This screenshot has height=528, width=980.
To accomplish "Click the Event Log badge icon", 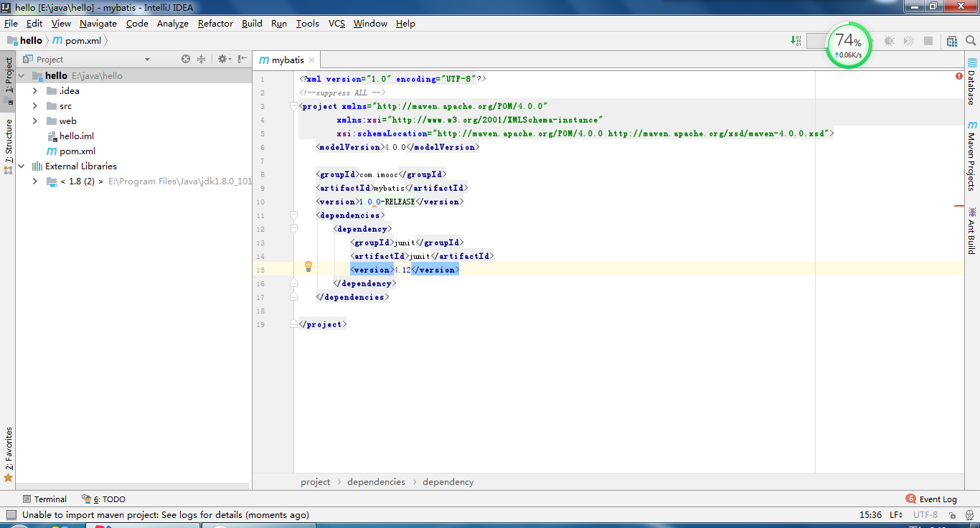I will (x=910, y=499).
